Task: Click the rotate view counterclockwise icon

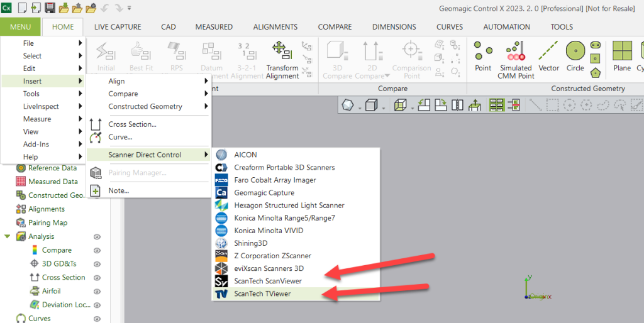Action: tap(424, 106)
